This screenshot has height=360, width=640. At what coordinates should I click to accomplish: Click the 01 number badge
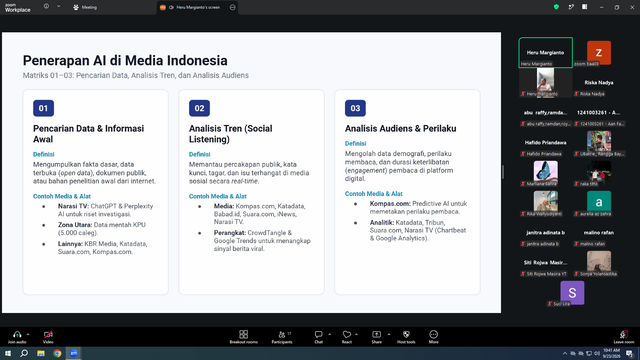(43, 108)
